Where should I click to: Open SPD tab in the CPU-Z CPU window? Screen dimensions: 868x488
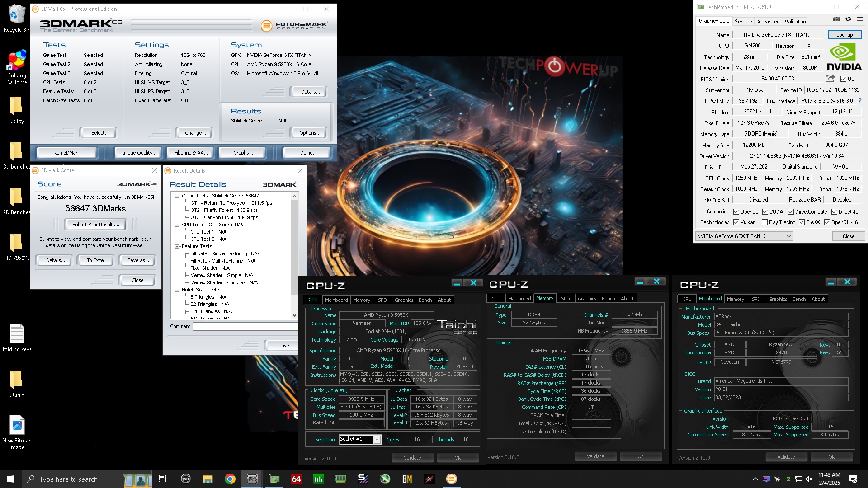click(x=382, y=300)
